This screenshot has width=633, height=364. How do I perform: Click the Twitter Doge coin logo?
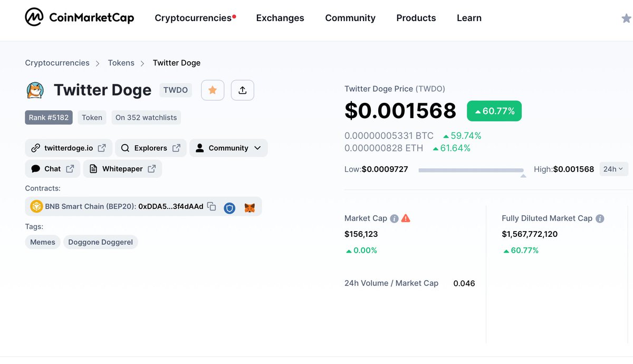(x=35, y=90)
